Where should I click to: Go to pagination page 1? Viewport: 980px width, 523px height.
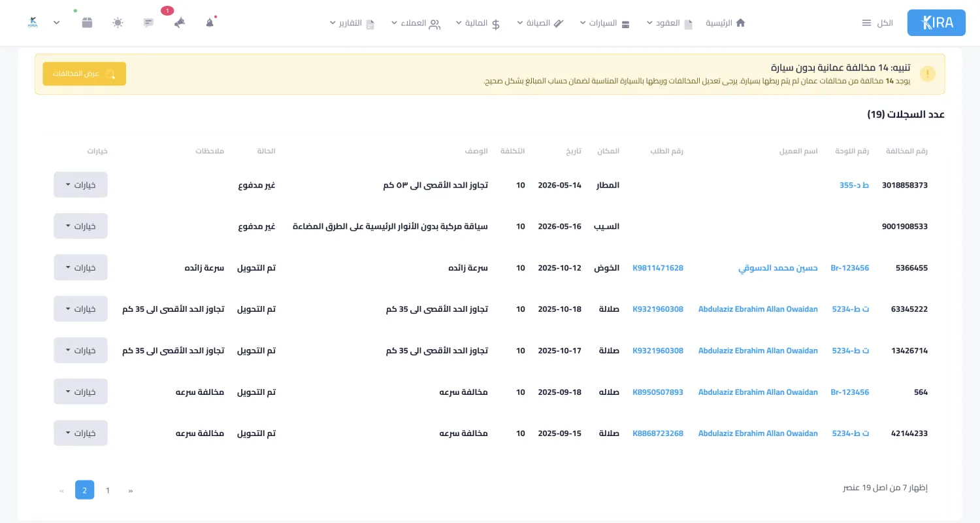[x=108, y=490]
